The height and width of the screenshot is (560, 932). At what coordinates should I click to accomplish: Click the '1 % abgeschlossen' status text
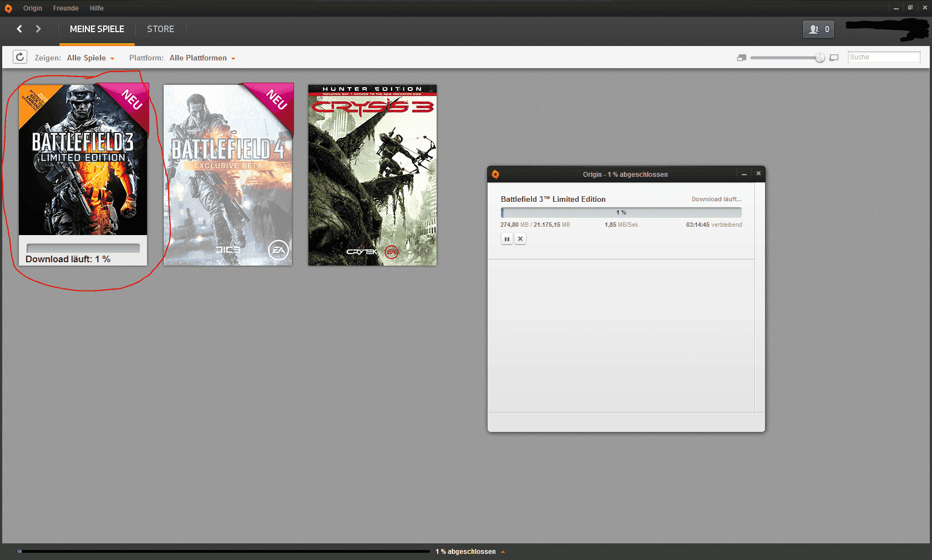point(465,552)
